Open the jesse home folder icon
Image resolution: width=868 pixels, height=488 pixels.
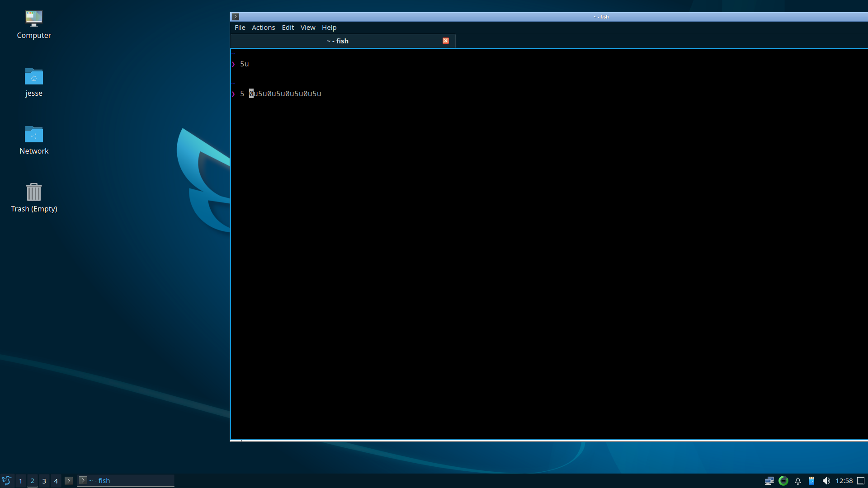click(x=34, y=82)
